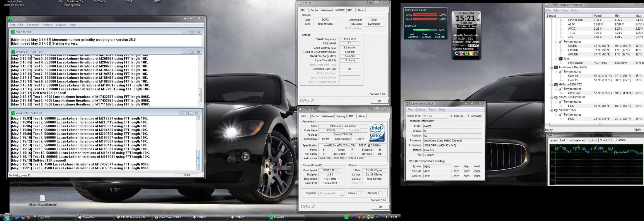Image resolution: width=644 pixels, height=221 pixels.
Task: Switch to the SPD tab in the upper CPU-Z window
Action: tap(350, 10)
